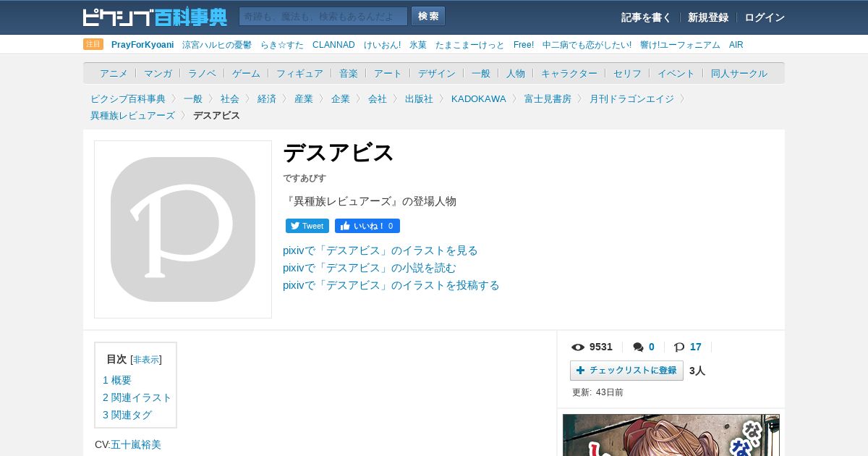The height and width of the screenshot is (456, 868).
Task: Open the 出版社 breadcrumb link
Action: click(419, 98)
